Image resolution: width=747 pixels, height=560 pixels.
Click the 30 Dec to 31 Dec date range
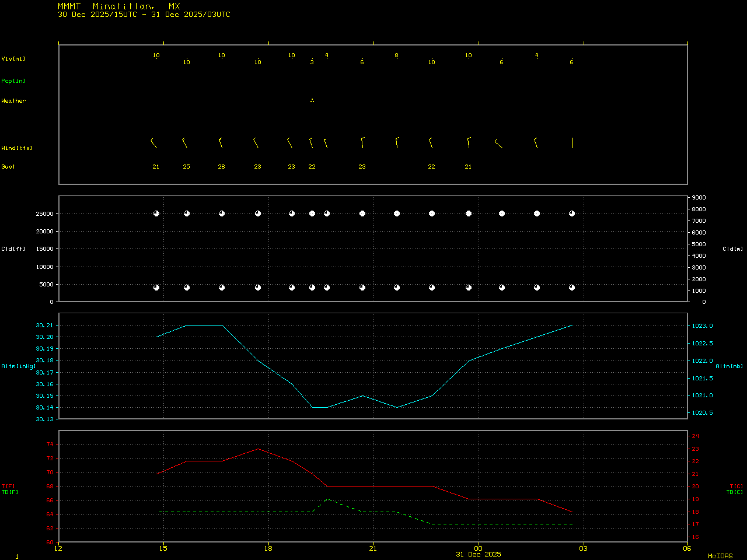144,15
